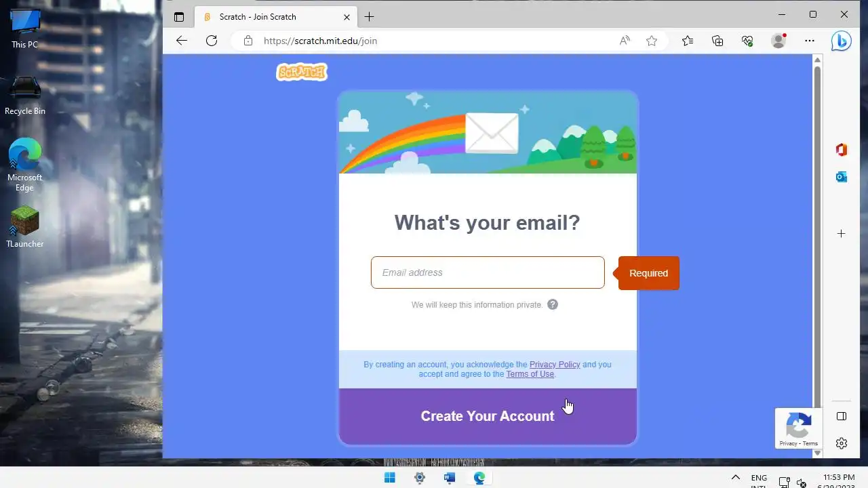Click the network icon in system tray
868x488 pixels.
coord(785,483)
